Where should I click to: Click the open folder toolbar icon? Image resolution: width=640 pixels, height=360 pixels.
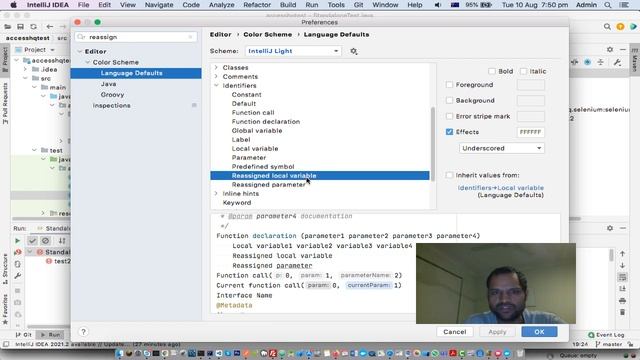[x=7, y=27]
